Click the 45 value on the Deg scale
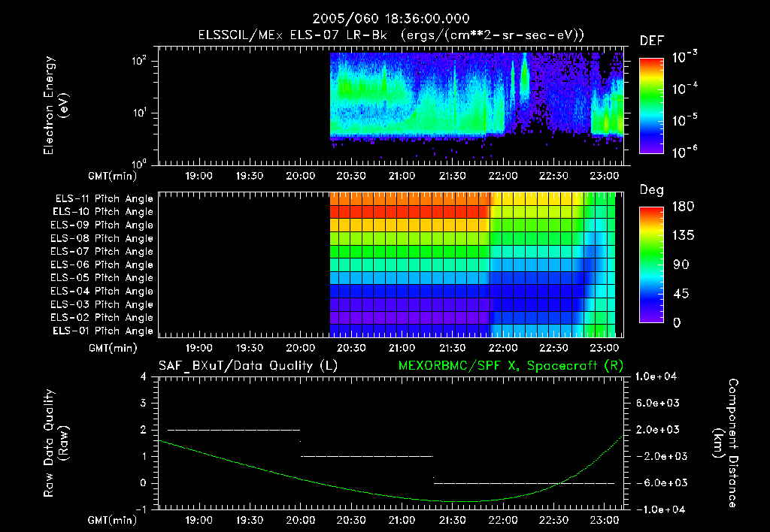The image size is (770, 532). coord(681,294)
